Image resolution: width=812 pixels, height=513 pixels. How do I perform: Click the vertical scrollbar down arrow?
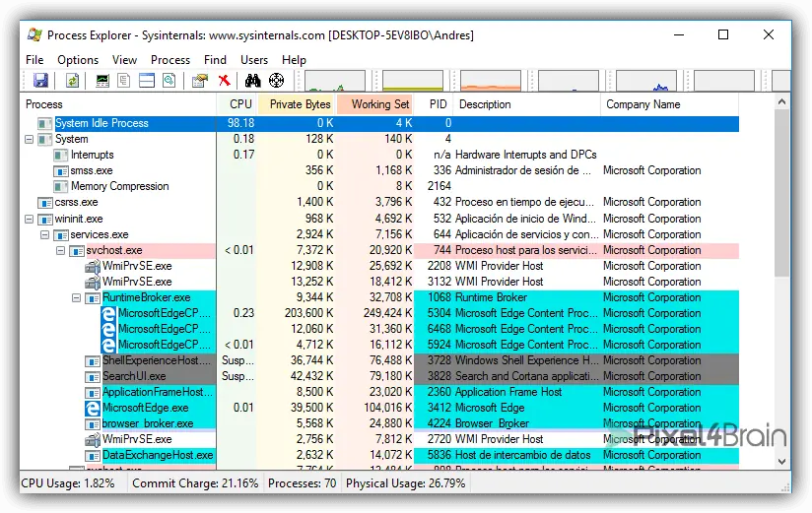[782, 461]
